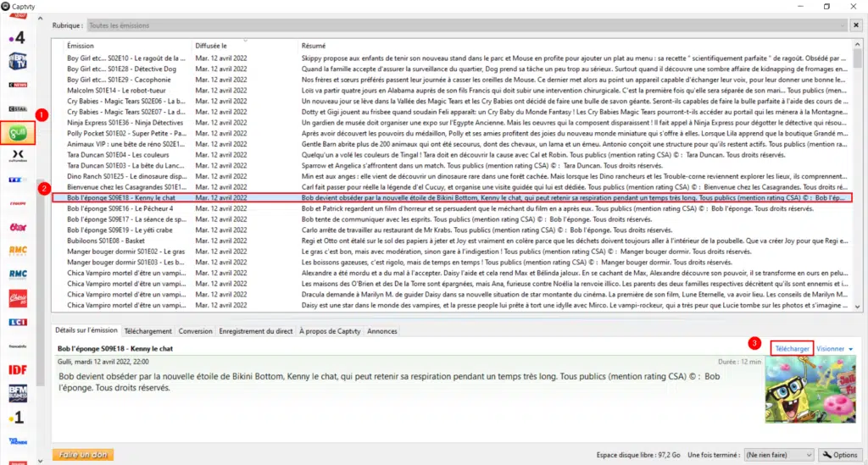Select the 6ter channel icon
The width and height of the screenshot is (868, 465).
pos(18,227)
